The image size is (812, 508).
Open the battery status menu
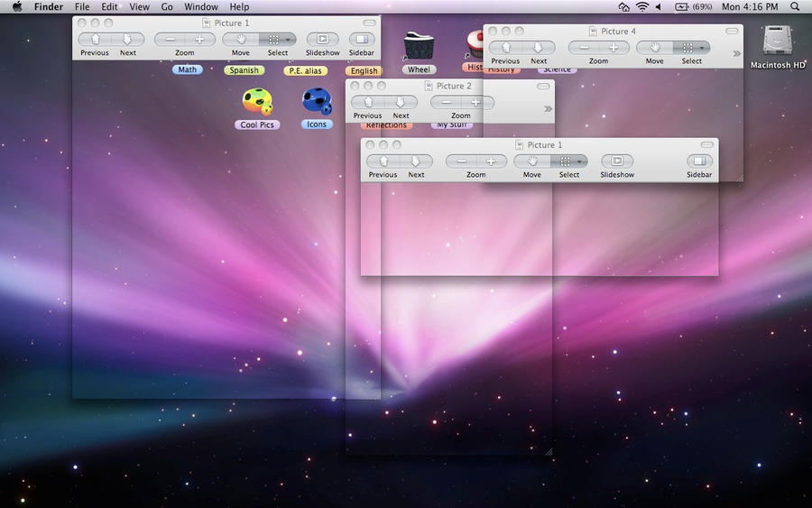(694, 6)
